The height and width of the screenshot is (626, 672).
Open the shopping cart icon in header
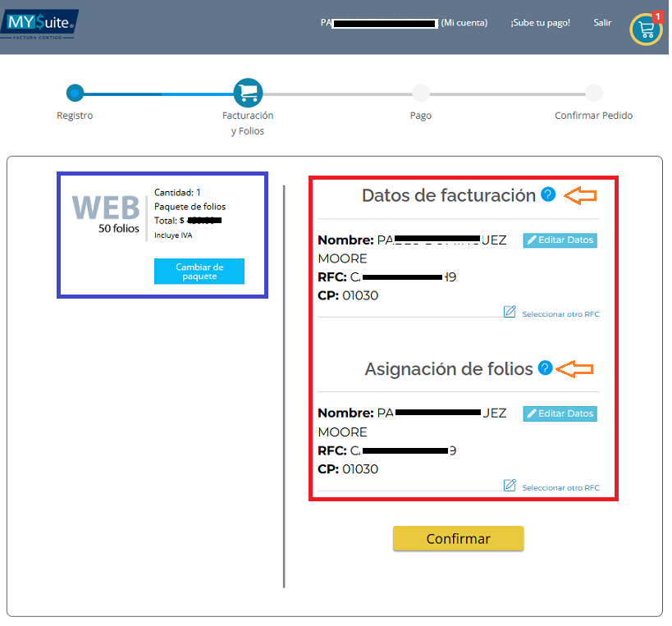click(647, 30)
